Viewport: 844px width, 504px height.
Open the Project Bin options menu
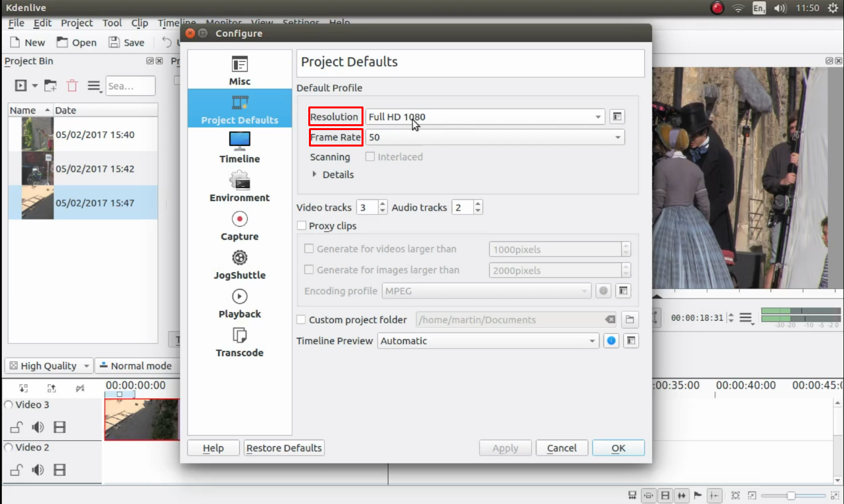tap(95, 86)
